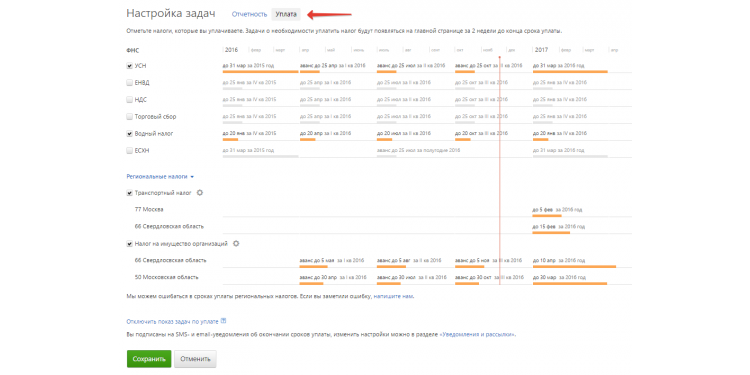Viewport: 750px width, 375px height.
Task: Switch to the Отчетность tab
Action: pos(249,14)
